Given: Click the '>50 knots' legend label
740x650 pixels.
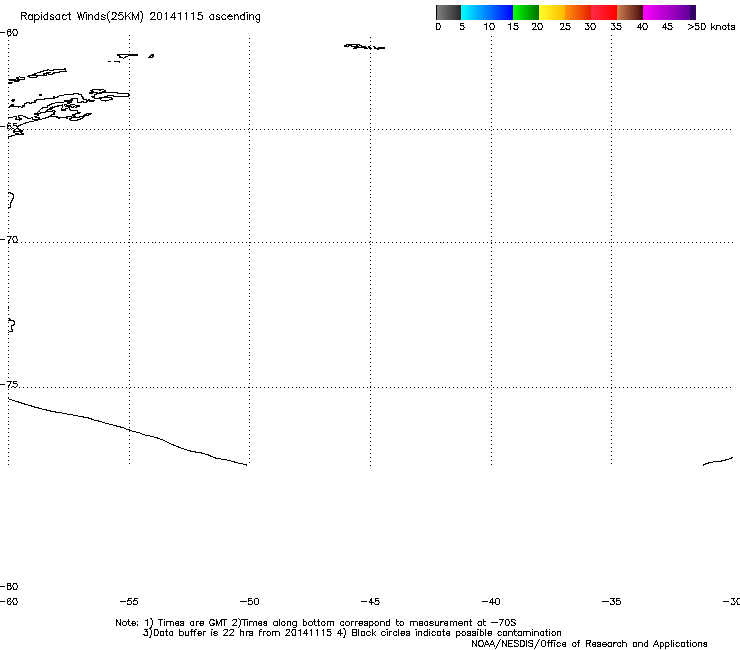Looking at the screenshot, I should coord(711,27).
